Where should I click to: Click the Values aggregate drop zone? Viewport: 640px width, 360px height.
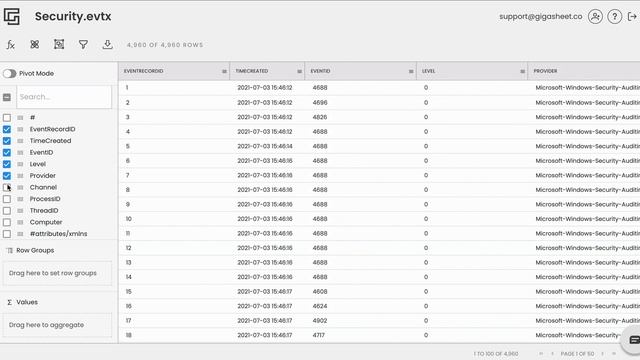[x=57, y=325]
